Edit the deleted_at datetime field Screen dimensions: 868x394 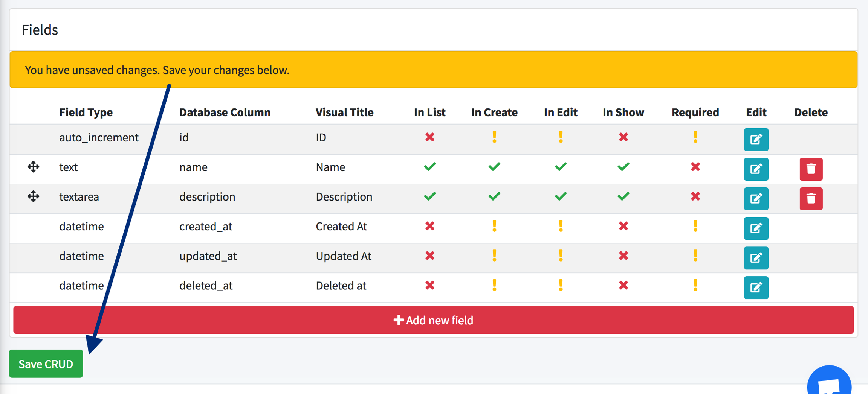756,288
